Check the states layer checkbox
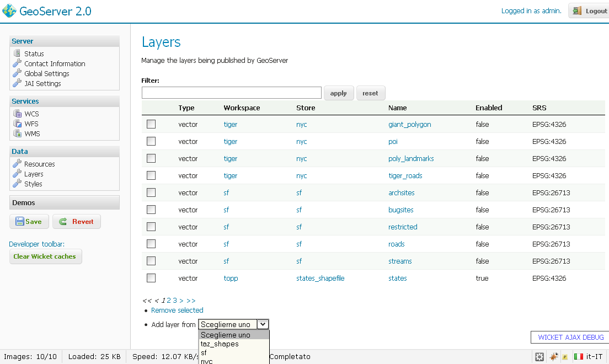The width and height of the screenshot is (609, 364). click(151, 278)
